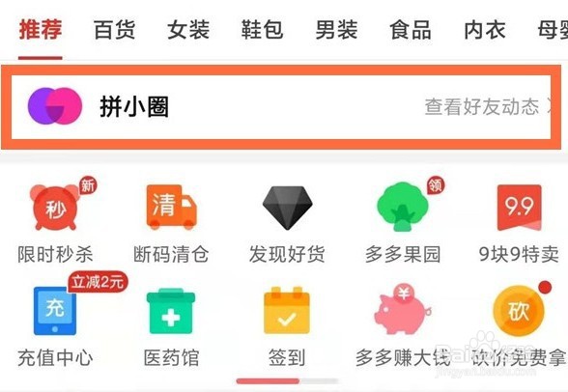Switch to the 百货 tab
568x392 pixels.
coord(114,30)
